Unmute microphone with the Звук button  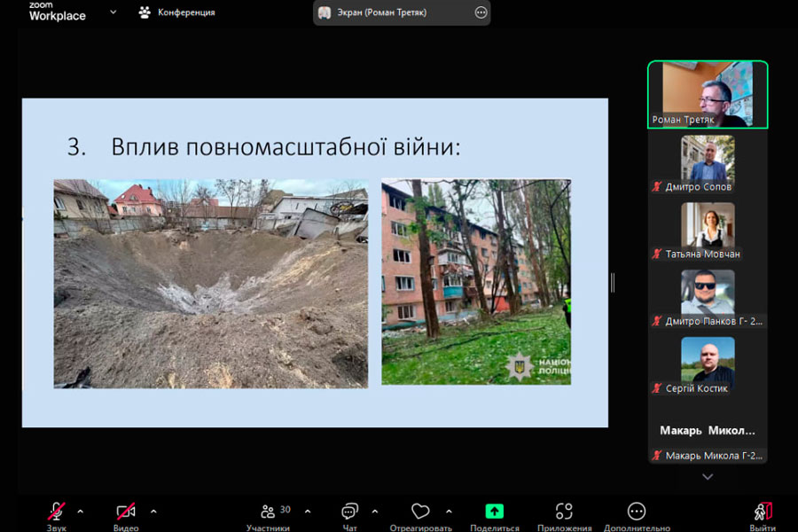coord(57,512)
